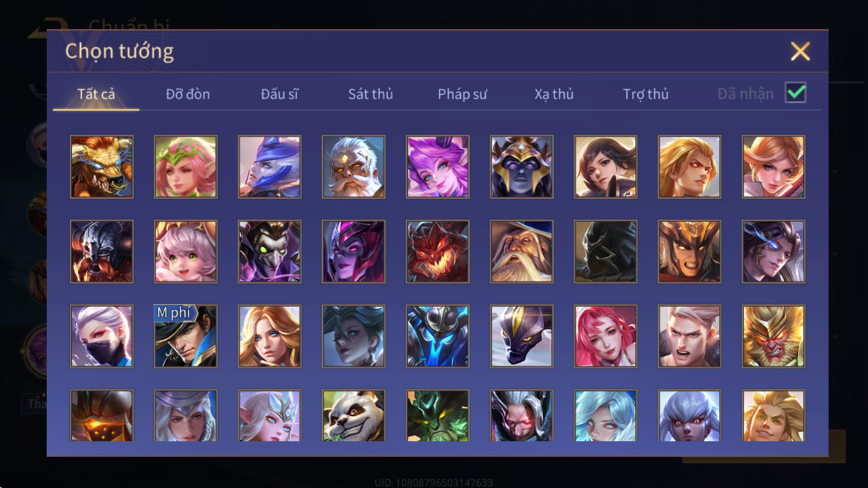868x488 pixels.
Task: Pick the pink-haired smiling woman hero
Action: (605, 337)
